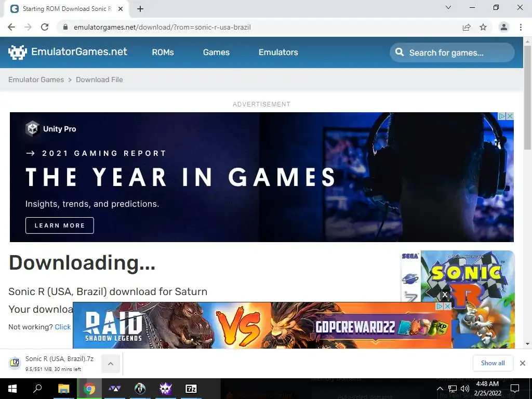Open a new browser tab

pos(140,9)
